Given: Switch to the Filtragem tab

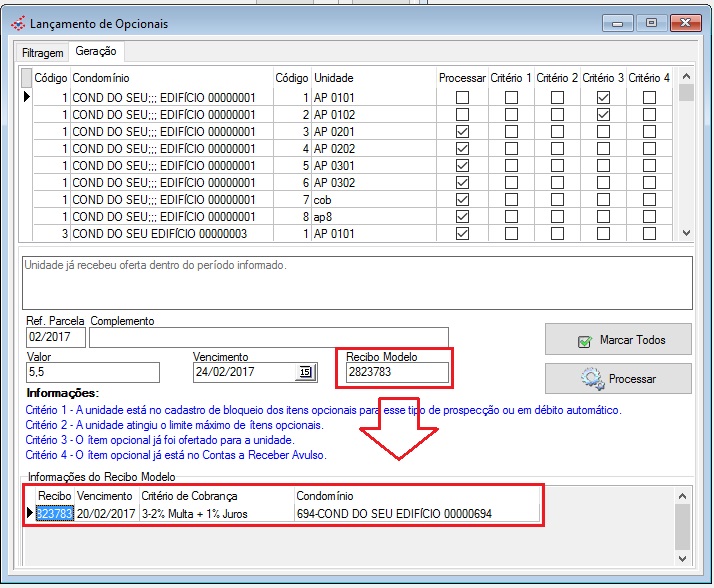Looking at the screenshot, I should point(43,52).
